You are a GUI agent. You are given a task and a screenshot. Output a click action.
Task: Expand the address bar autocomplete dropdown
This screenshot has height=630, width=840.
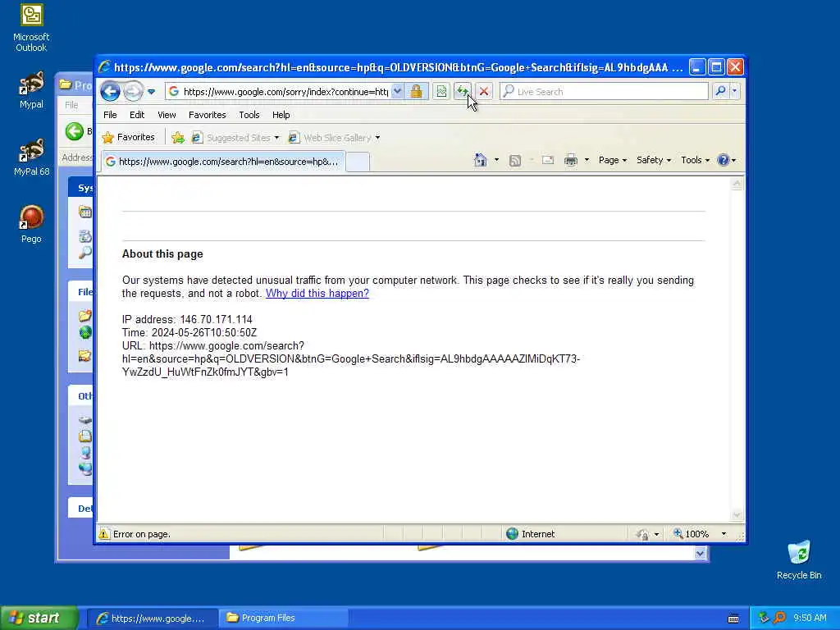coord(397,92)
